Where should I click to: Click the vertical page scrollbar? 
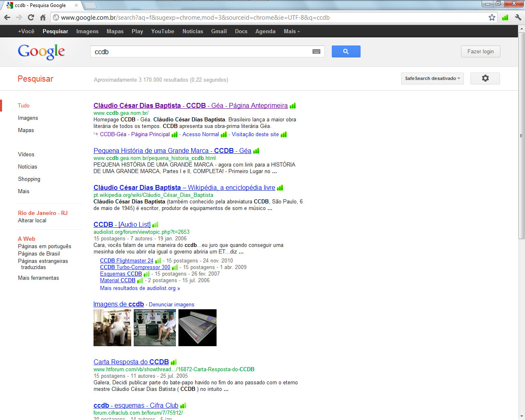tap(521, 135)
